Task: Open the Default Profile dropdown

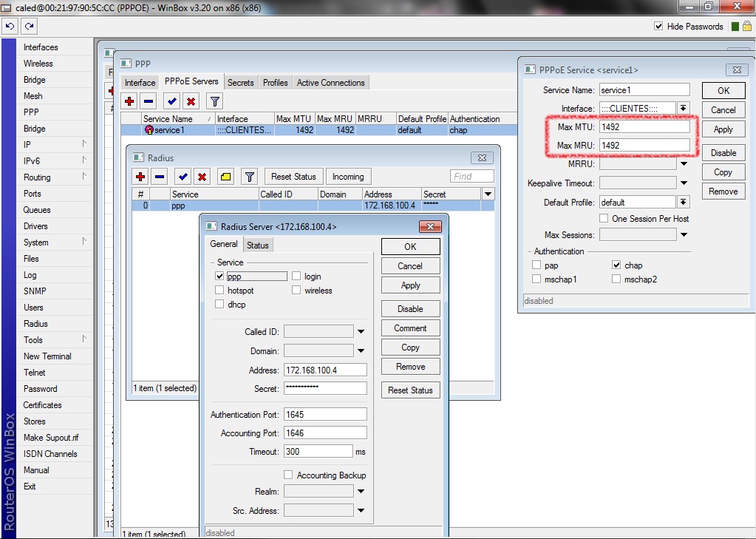Action: click(x=684, y=202)
